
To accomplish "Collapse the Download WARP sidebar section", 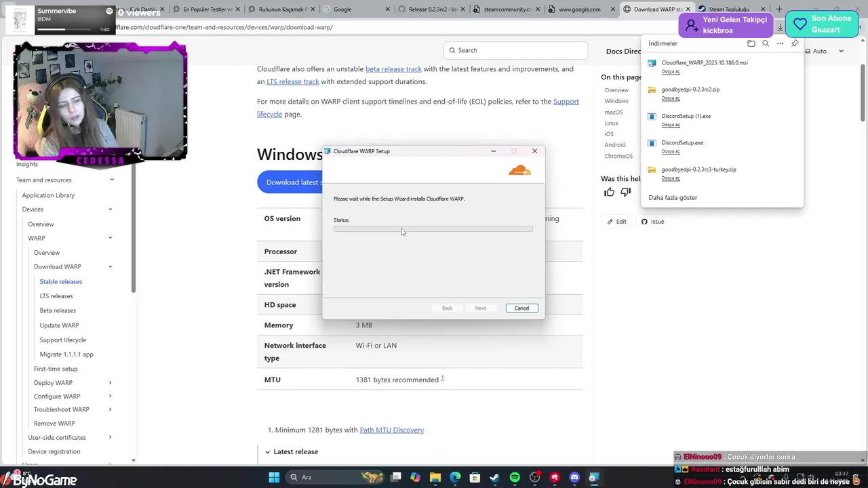I will pos(110,266).
